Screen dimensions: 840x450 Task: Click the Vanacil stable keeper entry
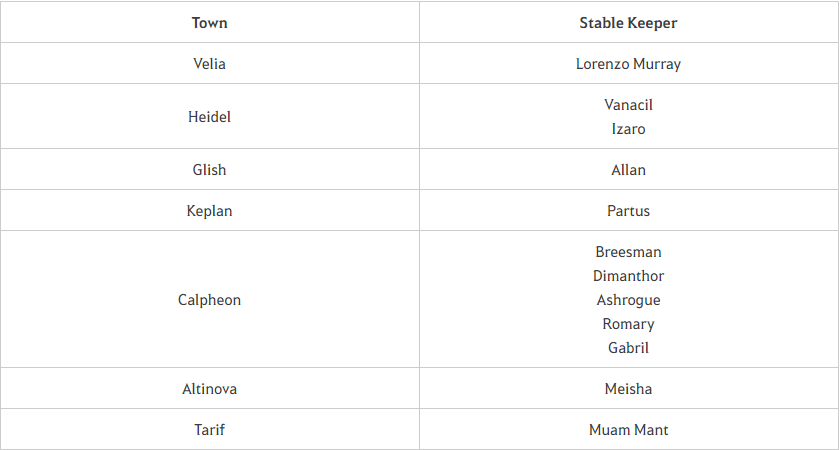point(628,104)
